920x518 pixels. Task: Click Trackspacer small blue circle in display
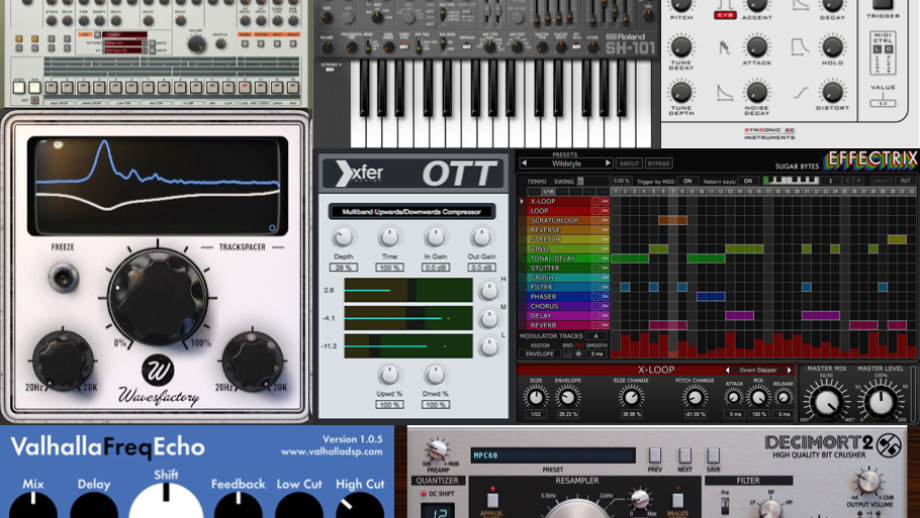click(272, 228)
